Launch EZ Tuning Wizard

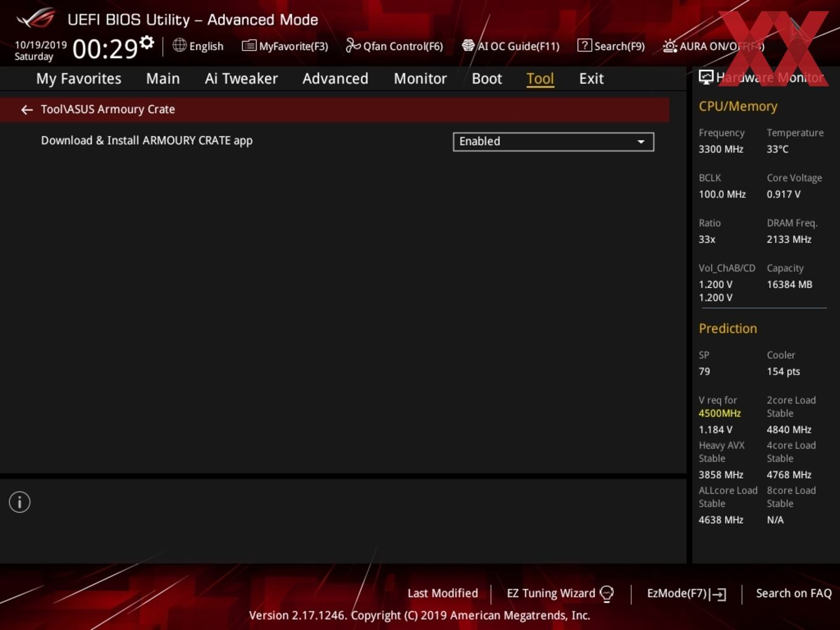(x=560, y=594)
